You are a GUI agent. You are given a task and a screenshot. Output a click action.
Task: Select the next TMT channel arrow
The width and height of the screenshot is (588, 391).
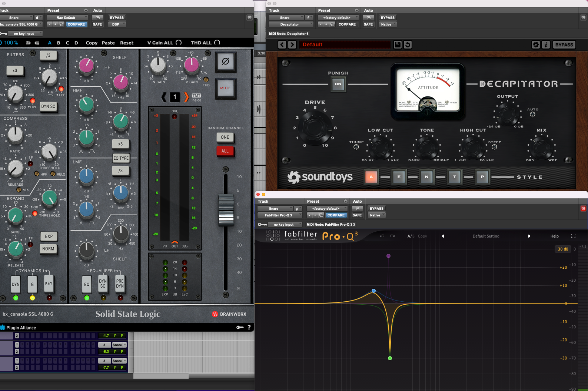tap(186, 97)
